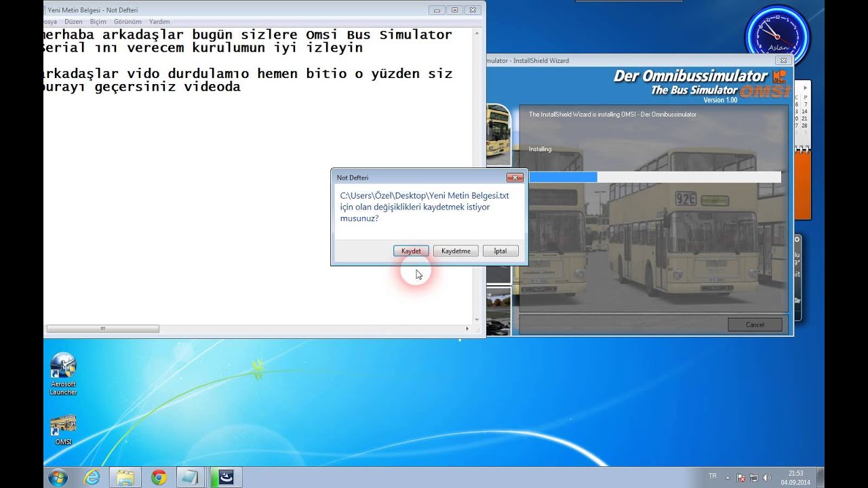Screen dimensions: 868x488
Task: Minimize the Notepad window
Action: 437,10
